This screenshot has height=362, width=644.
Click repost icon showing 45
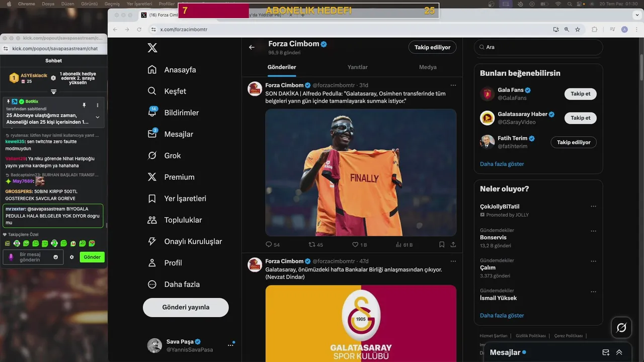click(x=311, y=244)
